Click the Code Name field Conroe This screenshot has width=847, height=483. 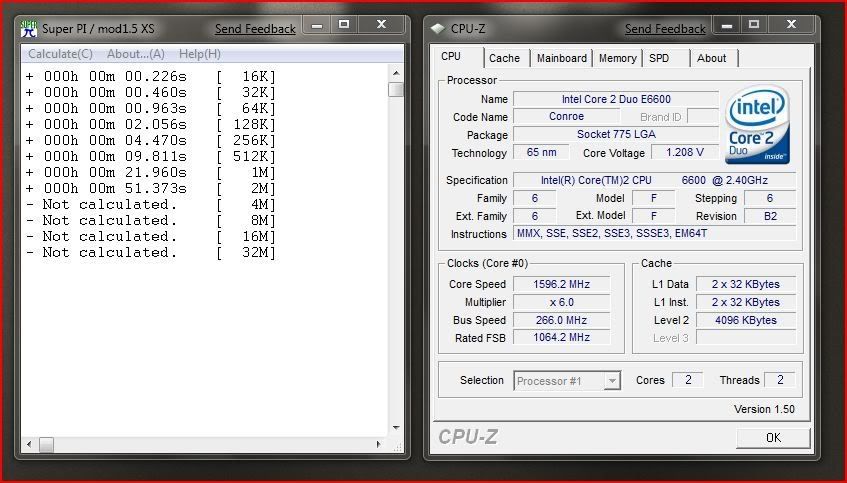pyautogui.click(x=566, y=116)
